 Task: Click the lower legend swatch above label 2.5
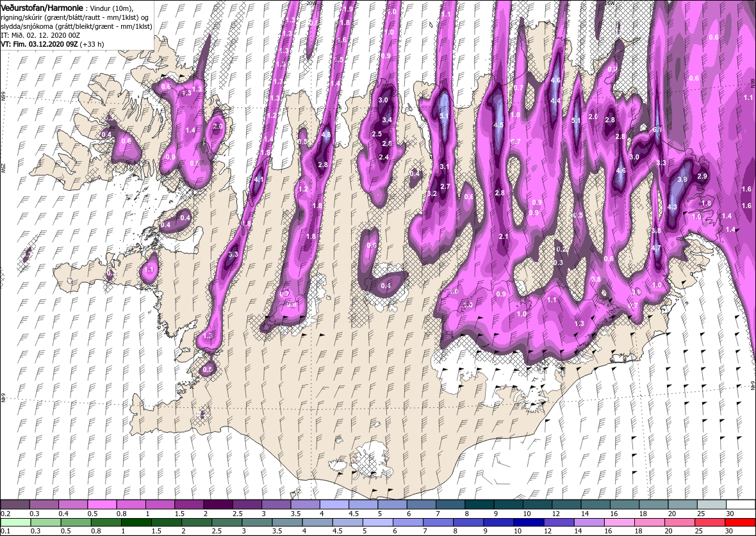[x=227, y=523]
